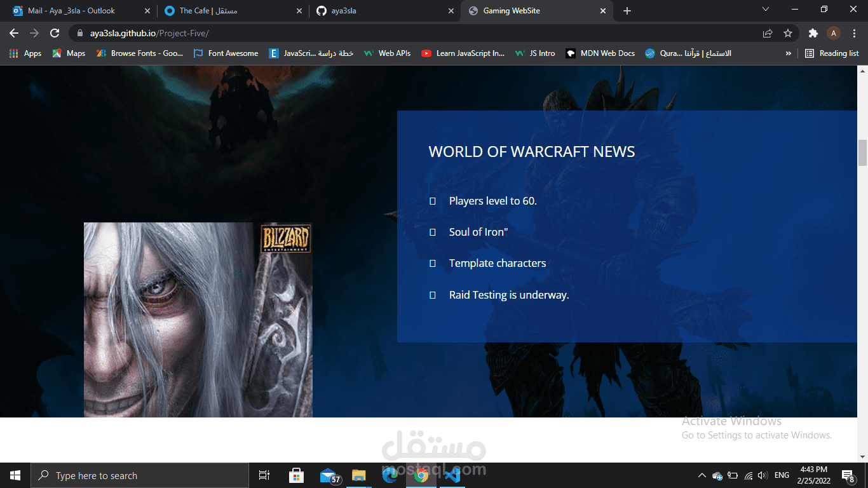Open the Reading list
Screen dimensions: 868x488
point(832,53)
